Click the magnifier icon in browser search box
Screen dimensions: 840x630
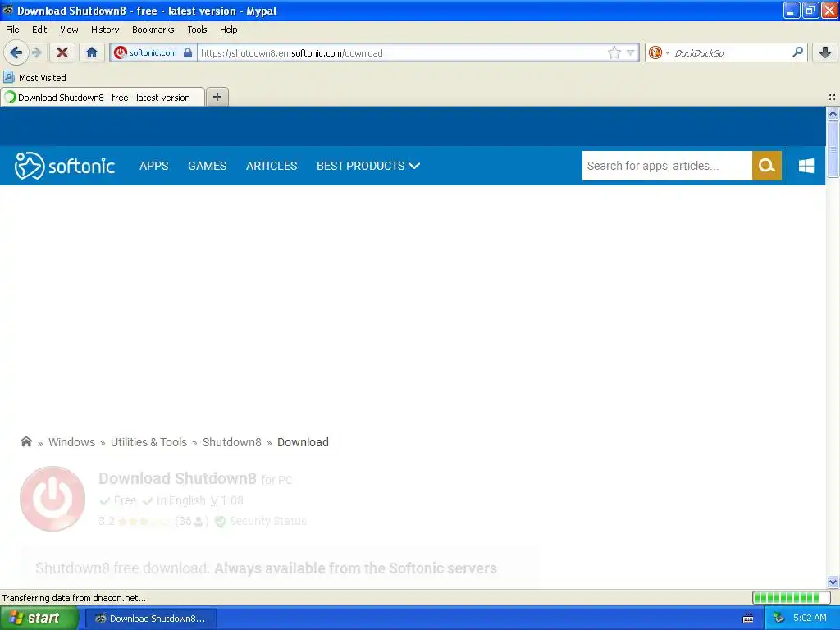pos(797,52)
